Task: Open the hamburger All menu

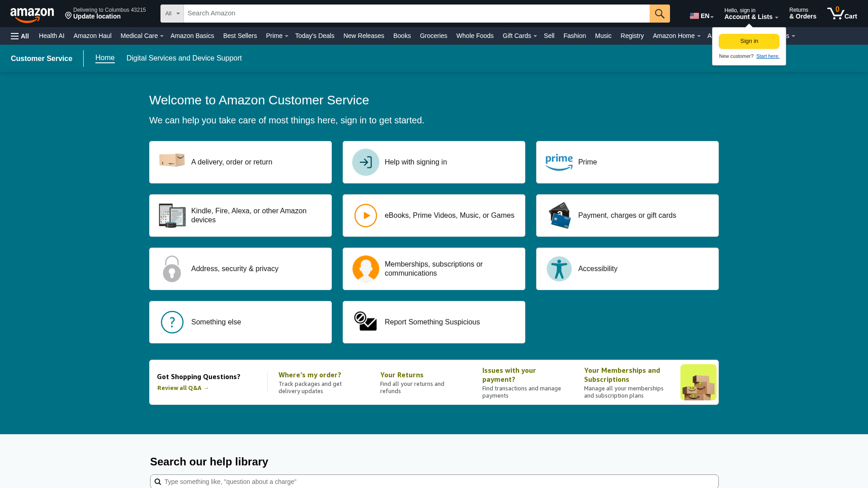Action: tap(20, 36)
